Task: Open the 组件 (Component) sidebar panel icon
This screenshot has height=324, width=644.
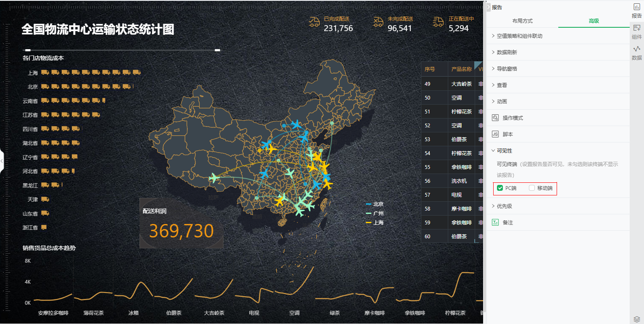Action: tap(636, 32)
